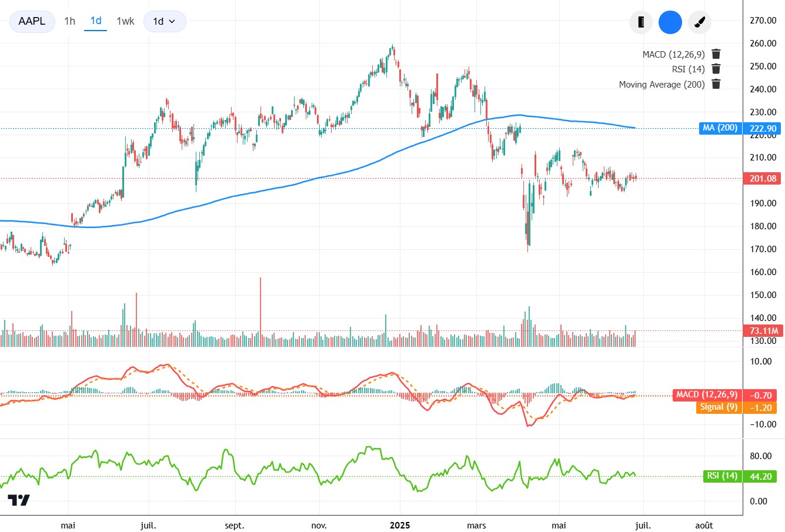Select the paintbrush drawing tool icon
785x532 pixels.
700,22
